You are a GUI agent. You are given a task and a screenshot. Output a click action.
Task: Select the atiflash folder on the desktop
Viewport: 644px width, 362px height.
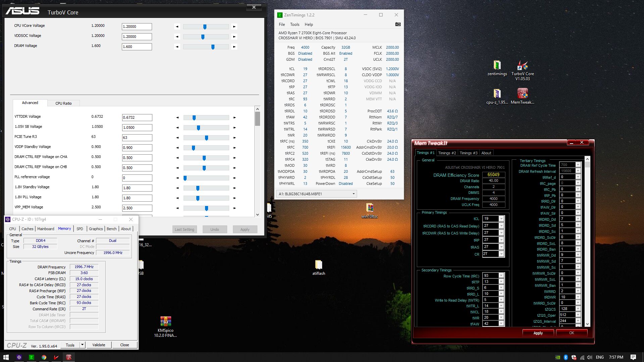point(318,267)
